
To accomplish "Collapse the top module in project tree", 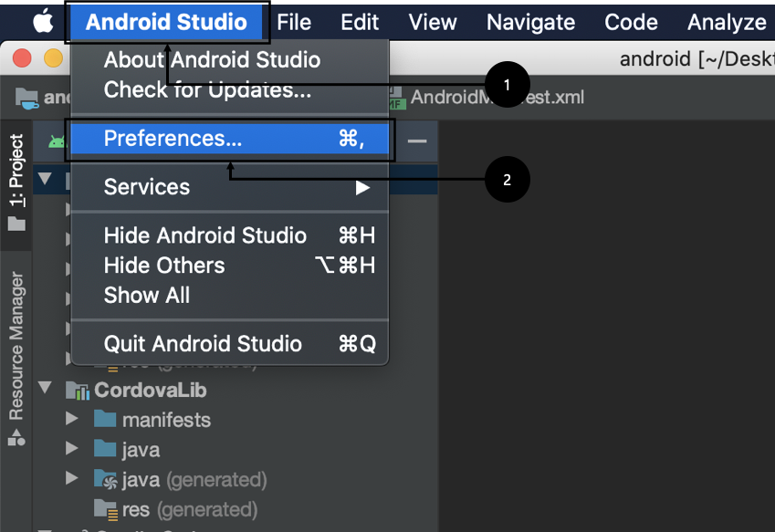I will [x=45, y=178].
